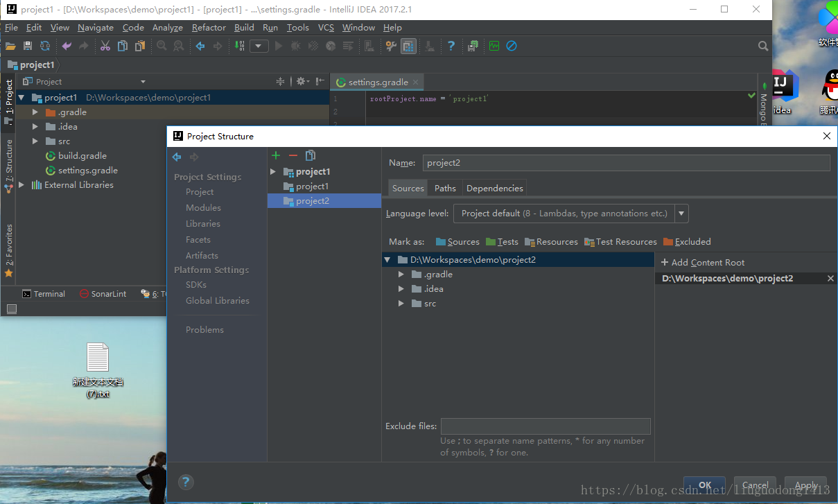Open the SonarLint tool window

pyautogui.click(x=103, y=294)
